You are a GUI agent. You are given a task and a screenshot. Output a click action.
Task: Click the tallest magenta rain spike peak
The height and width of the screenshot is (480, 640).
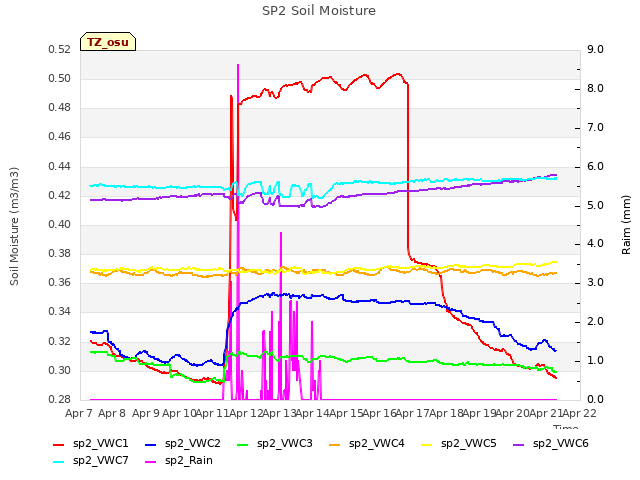click(x=238, y=65)
